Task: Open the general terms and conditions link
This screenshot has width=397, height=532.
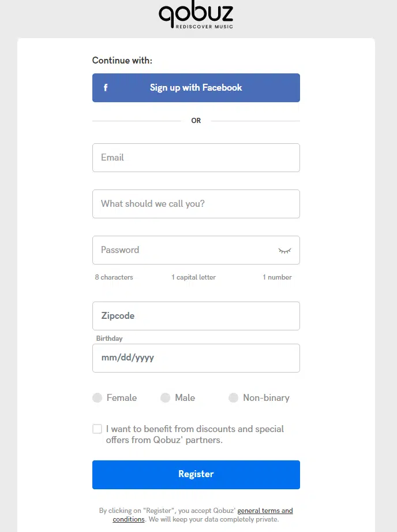Action: pyautogui.click(x=265, y=511)
